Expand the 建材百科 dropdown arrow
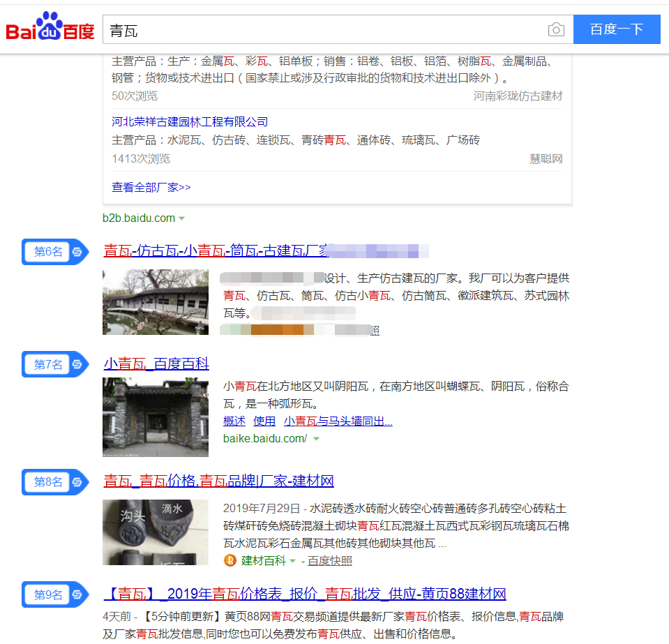669x644 pixels. 293,561
